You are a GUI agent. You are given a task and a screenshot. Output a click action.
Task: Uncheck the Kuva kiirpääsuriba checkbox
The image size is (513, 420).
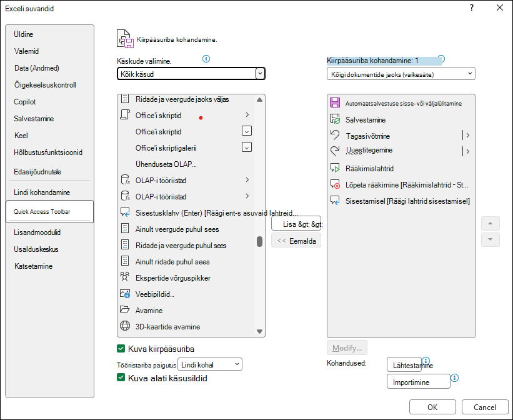[x=121, y=349]
